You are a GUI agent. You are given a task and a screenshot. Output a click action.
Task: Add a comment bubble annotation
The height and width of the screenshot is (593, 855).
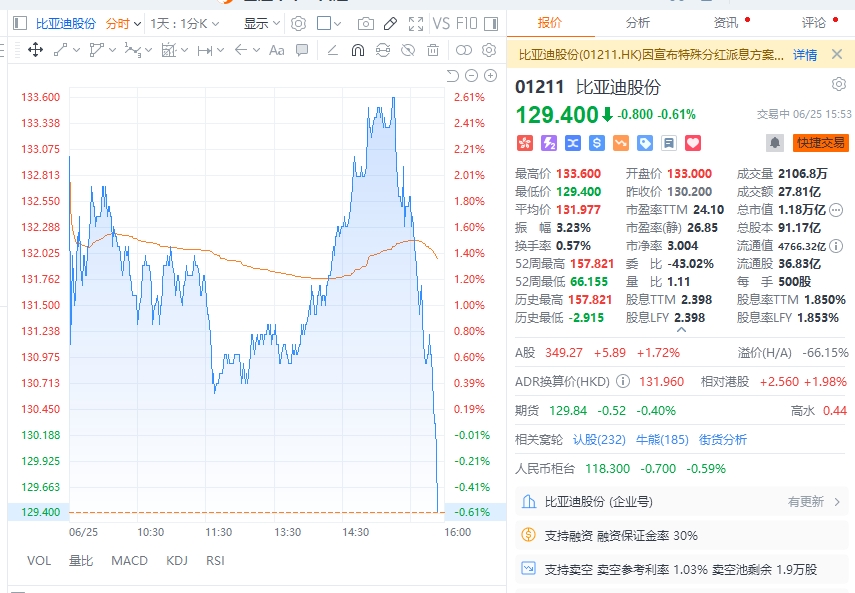coord(302,50)
